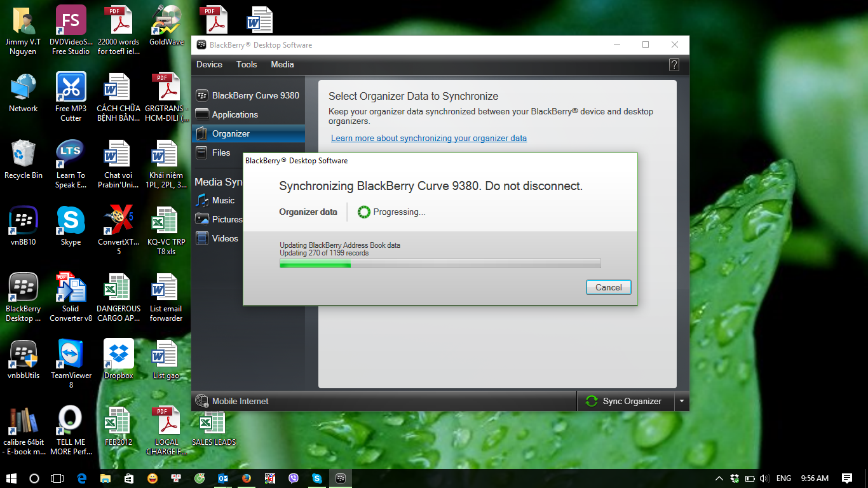Screen dimensions: 868x488
Task: Launch TELL ME MORE Performance
Action: [x=71, y=430]
